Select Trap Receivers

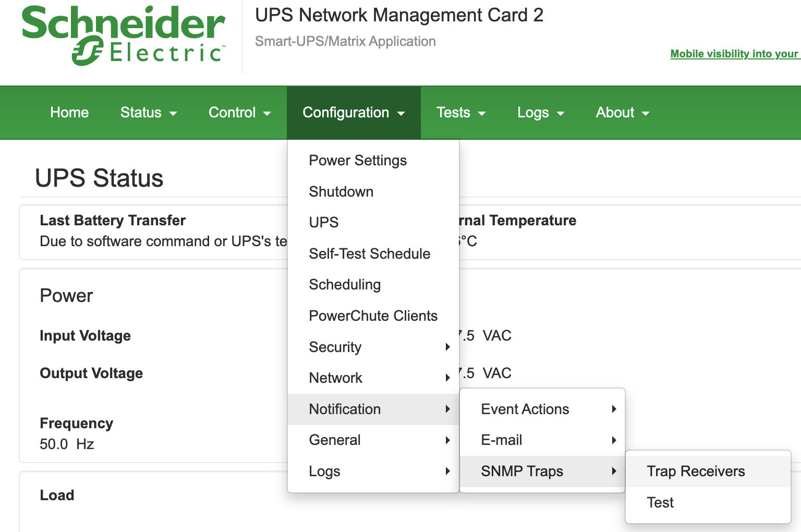pyautogui.click(x=696, y=471)
